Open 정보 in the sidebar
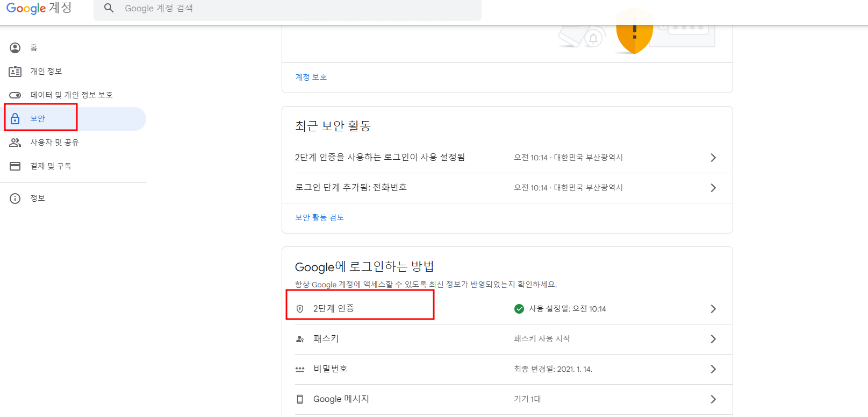 pos(73,199)
